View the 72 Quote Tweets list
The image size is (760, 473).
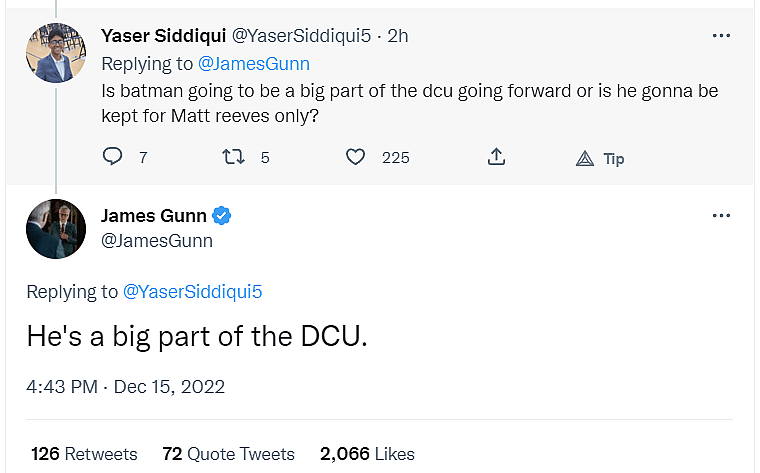coord(229,453)
